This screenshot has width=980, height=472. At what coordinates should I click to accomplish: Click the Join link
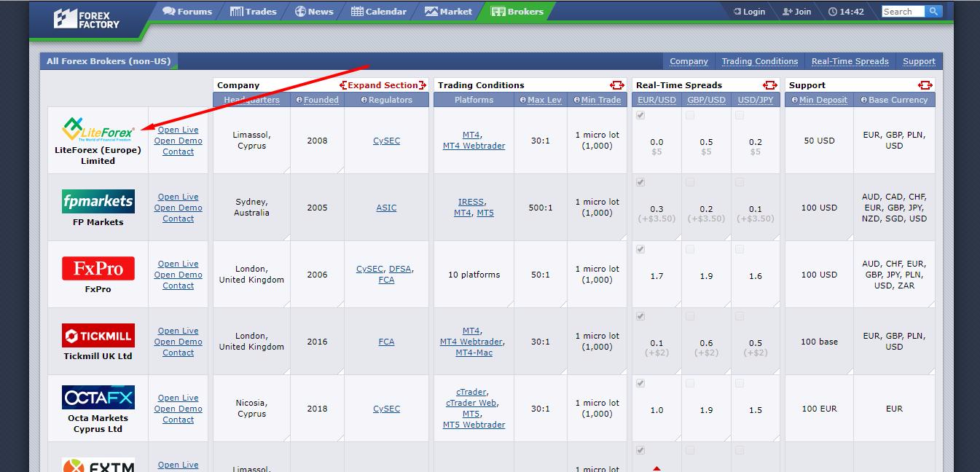point(796,12)
